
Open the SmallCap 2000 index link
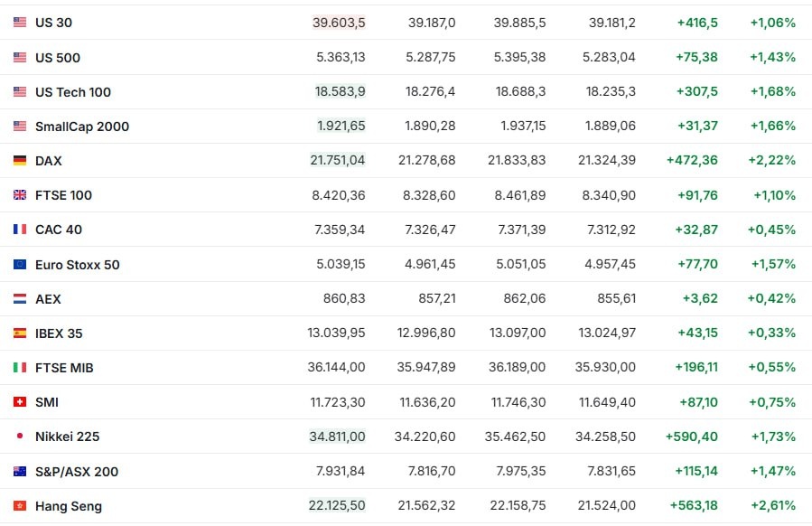click(82, 127)
